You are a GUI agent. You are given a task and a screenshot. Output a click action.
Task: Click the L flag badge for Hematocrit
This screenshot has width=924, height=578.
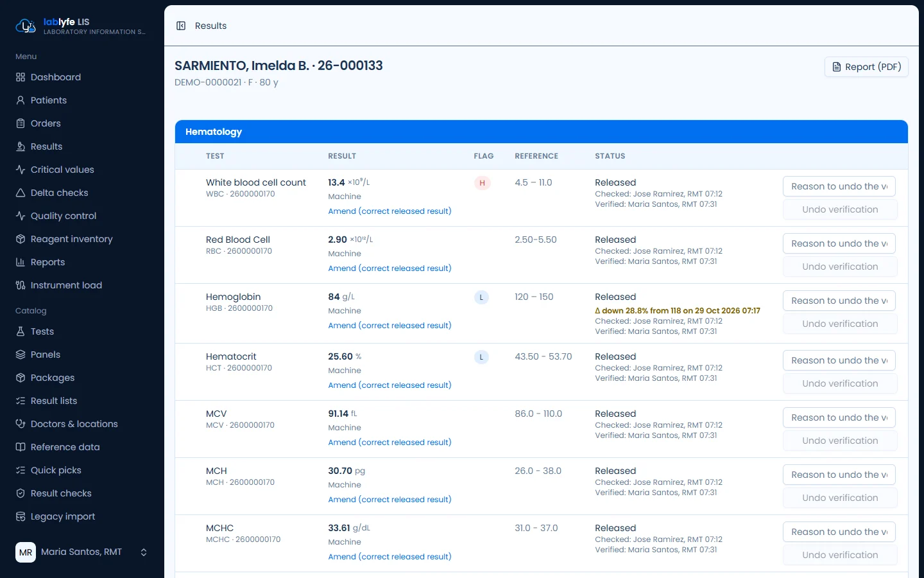pos(481,357)
